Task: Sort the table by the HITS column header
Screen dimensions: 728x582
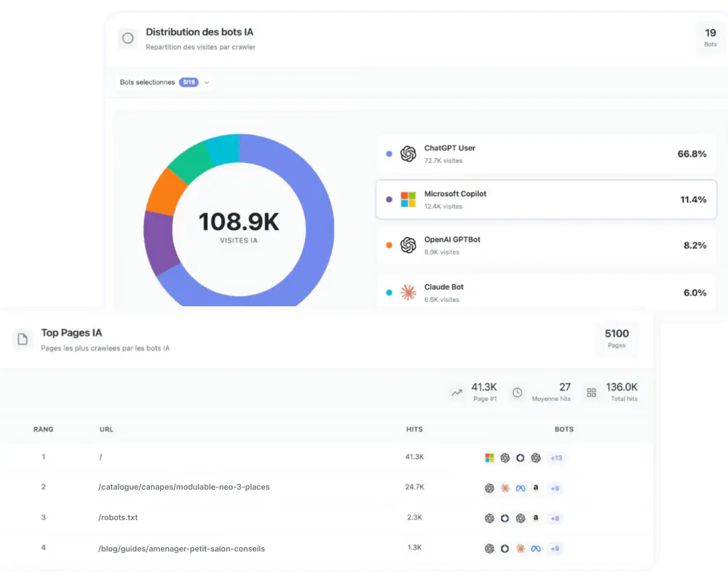Action: tap(414, 429)
